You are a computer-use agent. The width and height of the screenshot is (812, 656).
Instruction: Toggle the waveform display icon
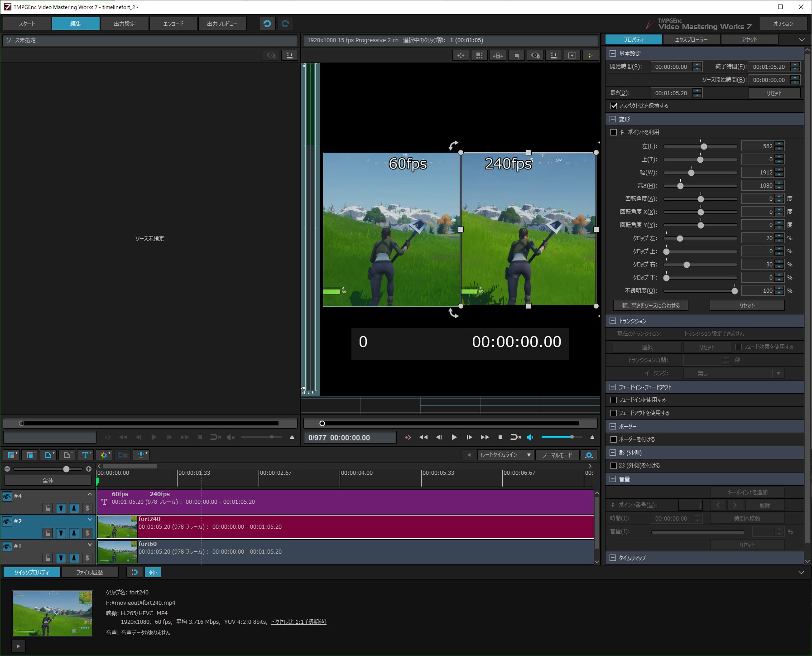click(153, 572)
